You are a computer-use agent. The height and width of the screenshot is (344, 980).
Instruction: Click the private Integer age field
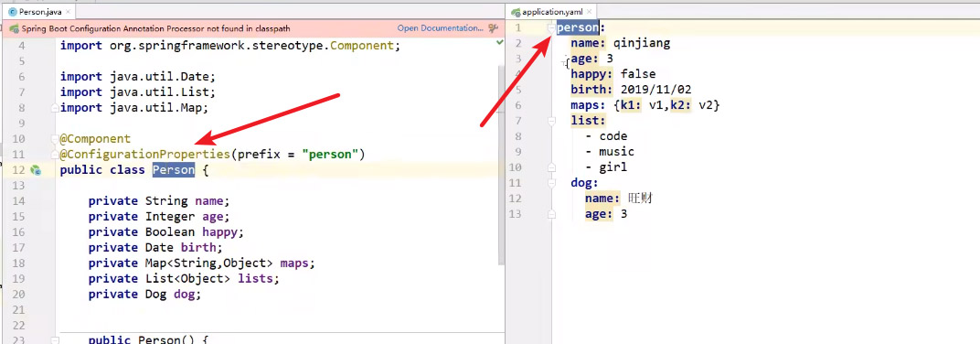159,217
